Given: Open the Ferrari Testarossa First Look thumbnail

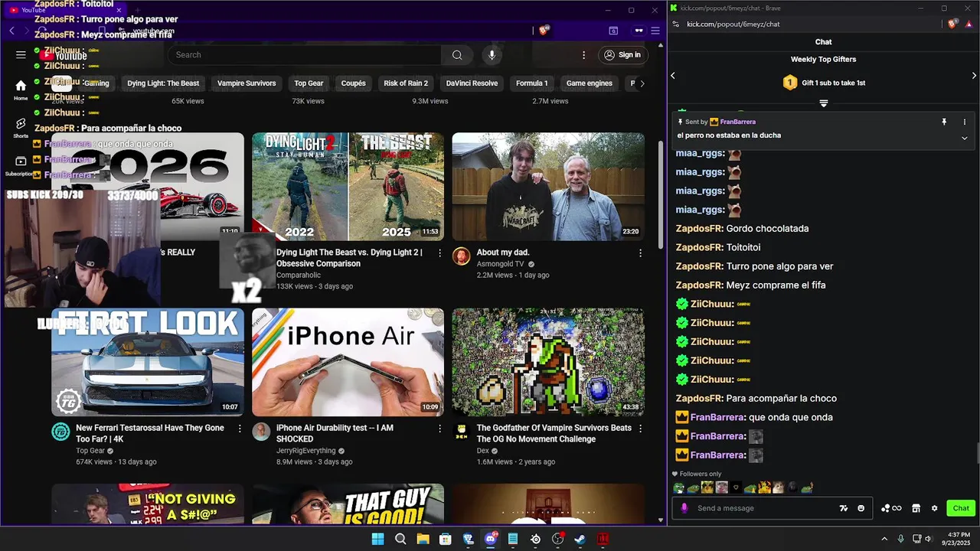Looking at the screenshot, I should pos(148,362).
